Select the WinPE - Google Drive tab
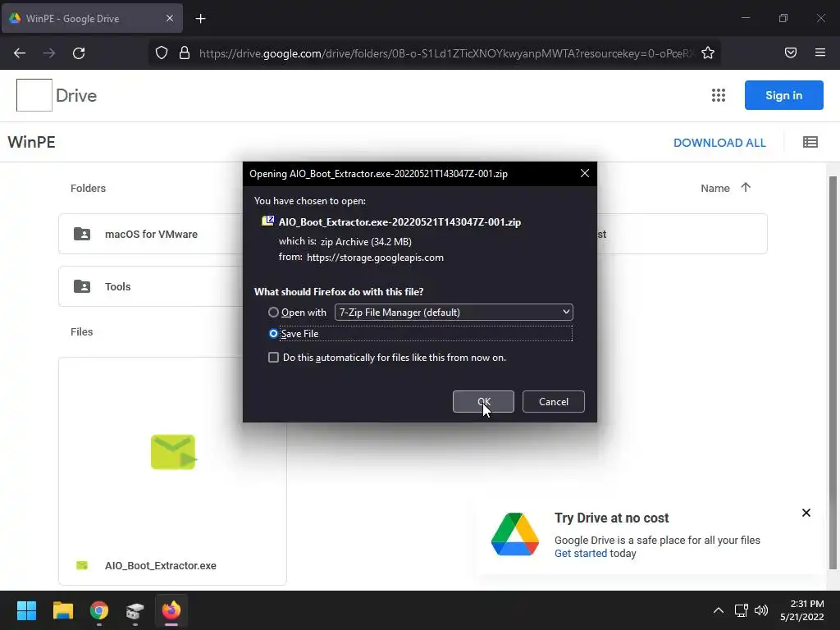 coord(92,18)
